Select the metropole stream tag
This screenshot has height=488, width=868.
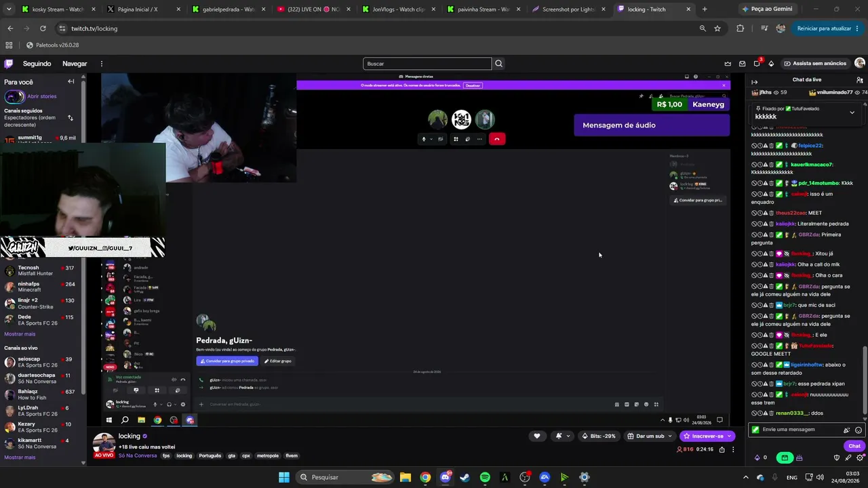point(268,456)
